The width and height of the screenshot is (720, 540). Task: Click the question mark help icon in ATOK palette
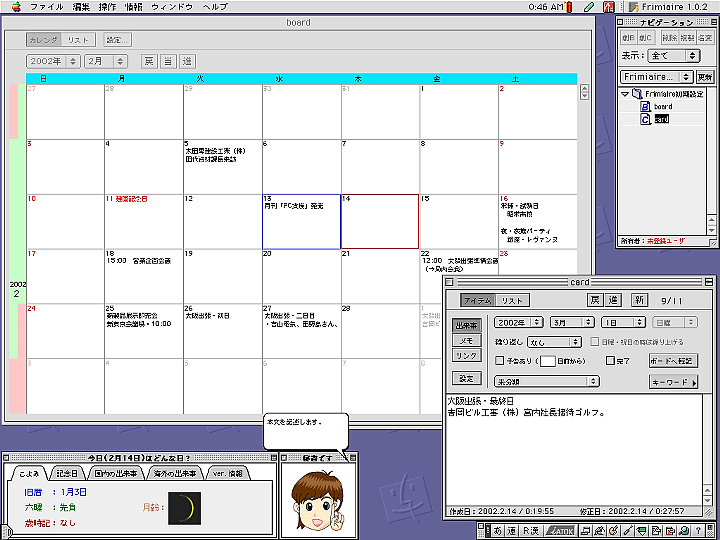coord(698,531)
